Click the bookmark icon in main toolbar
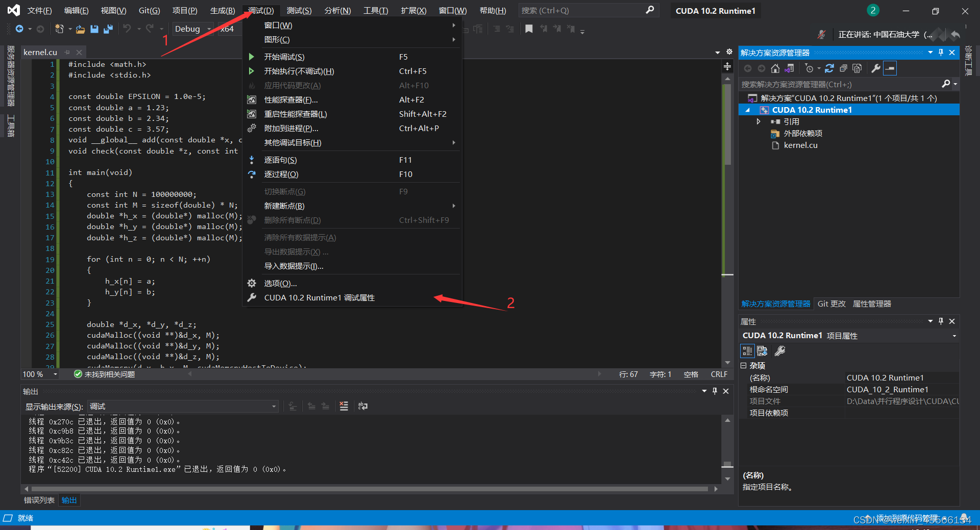This screenshot has width=980, height=530. 529,29
